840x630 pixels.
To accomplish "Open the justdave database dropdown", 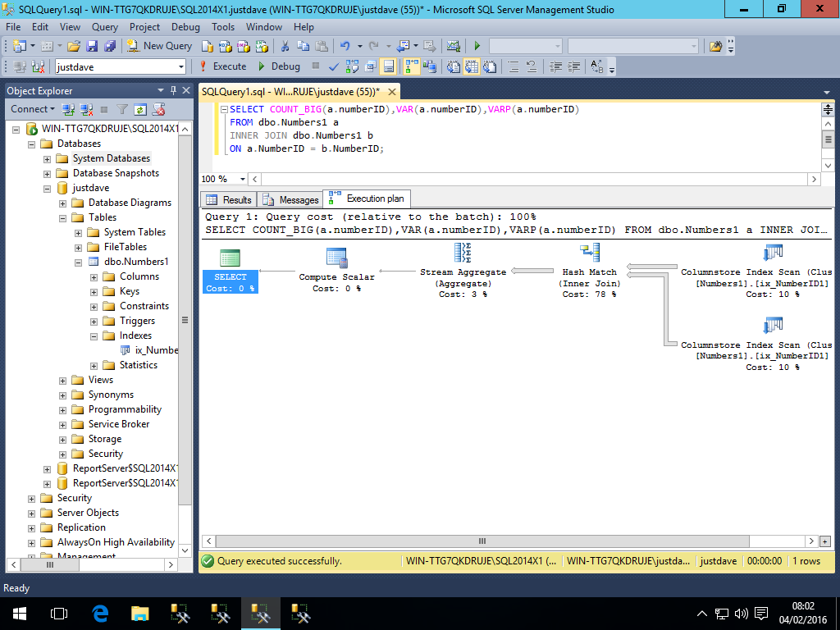I will 182,66.
